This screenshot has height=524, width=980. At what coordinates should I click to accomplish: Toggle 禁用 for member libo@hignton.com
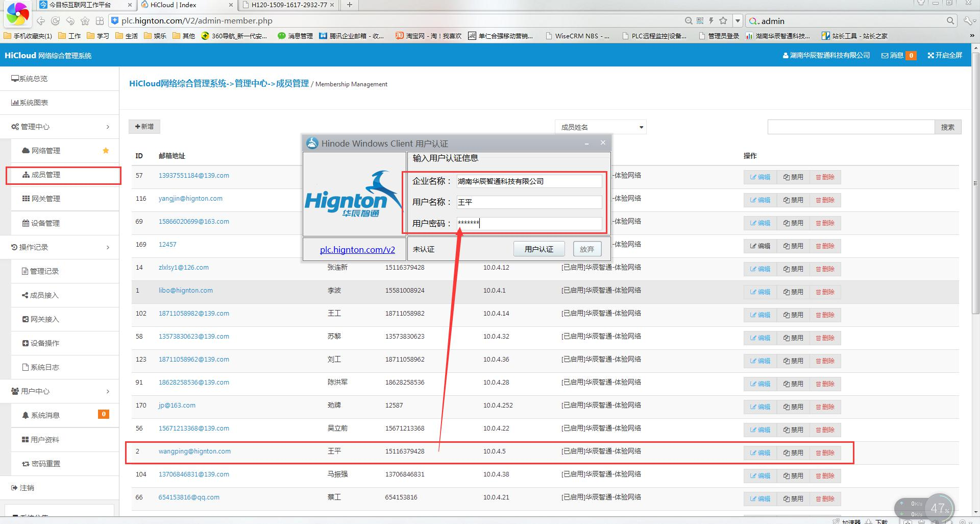point(793,292)
